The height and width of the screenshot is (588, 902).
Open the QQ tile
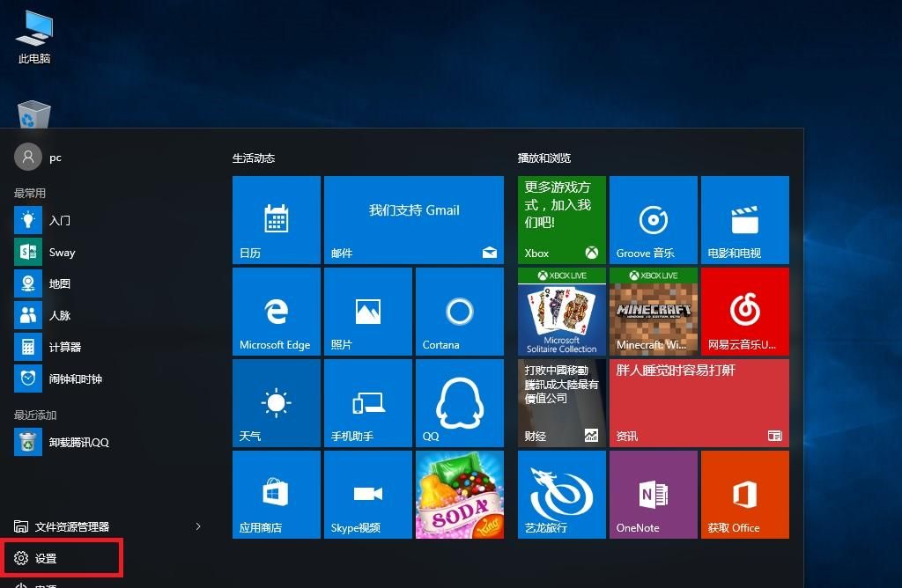459,402
